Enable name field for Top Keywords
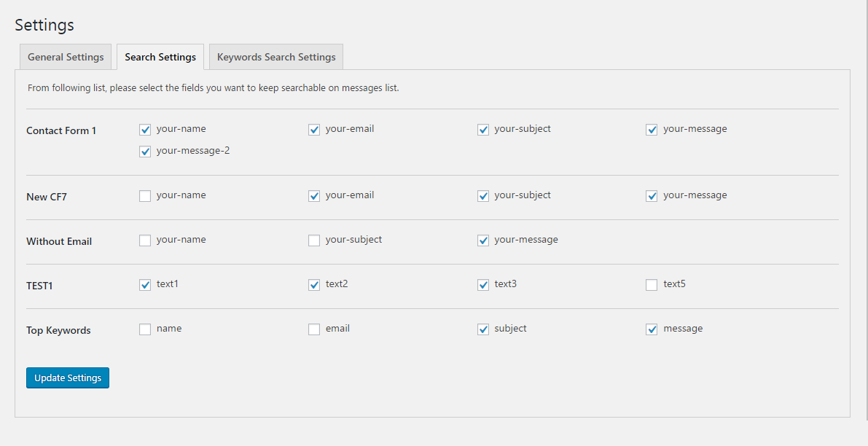Image resolution: width=868 pixels, height=446 pixels. click(145, 329)
